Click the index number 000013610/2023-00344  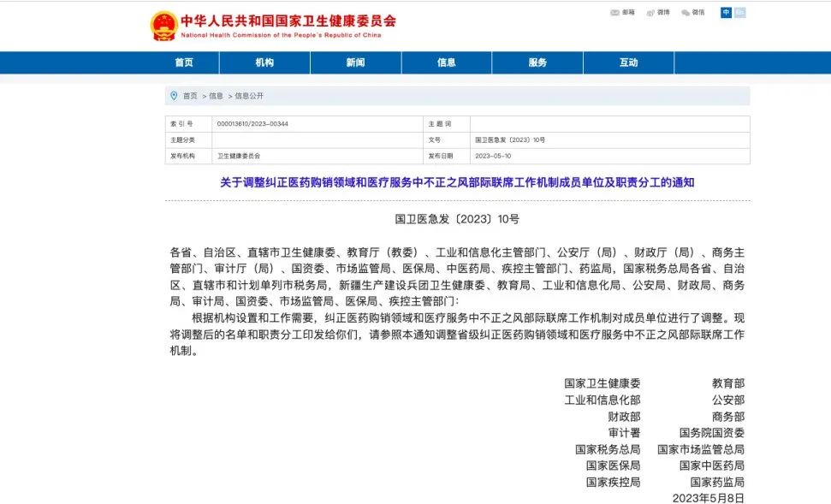pyautogui.click(x=252, y=124)
